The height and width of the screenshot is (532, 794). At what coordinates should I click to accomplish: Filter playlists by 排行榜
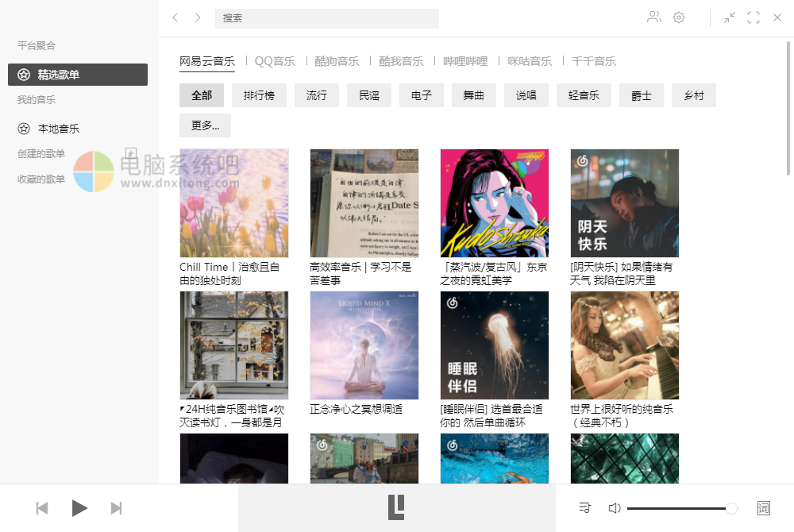click(x=259, y=95)
